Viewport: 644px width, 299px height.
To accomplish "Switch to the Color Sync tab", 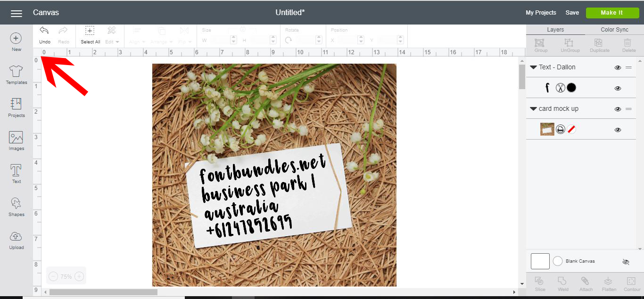I will tap(614, 29).
